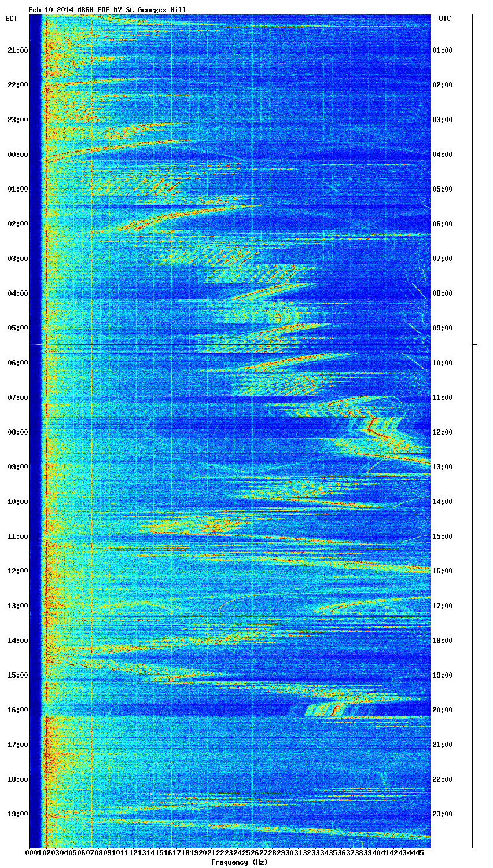Select the 05:00 label on the ECT axis
This screenshot has height=868, width=493.
click(18, 328)
